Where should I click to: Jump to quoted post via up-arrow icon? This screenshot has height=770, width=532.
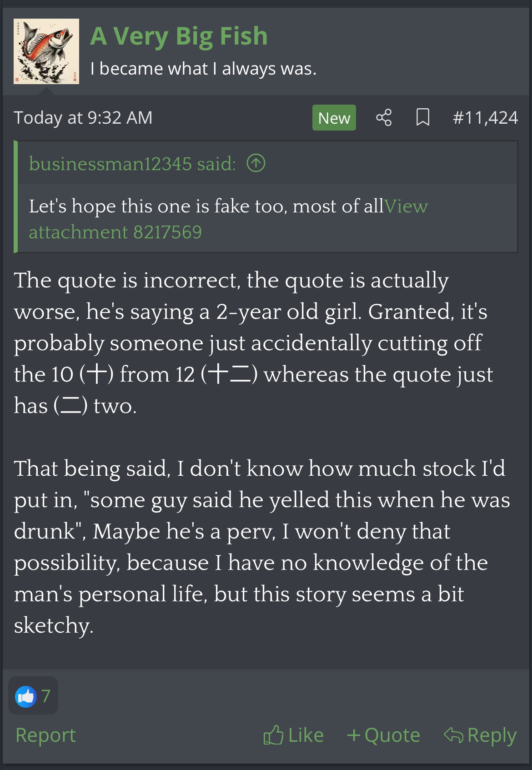click(x=256, y=163)
